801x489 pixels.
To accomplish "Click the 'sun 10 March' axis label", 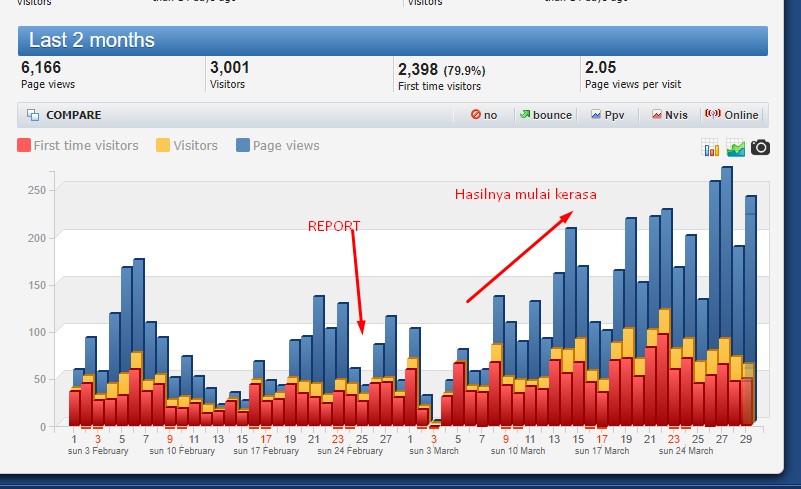I will point(518,451).
